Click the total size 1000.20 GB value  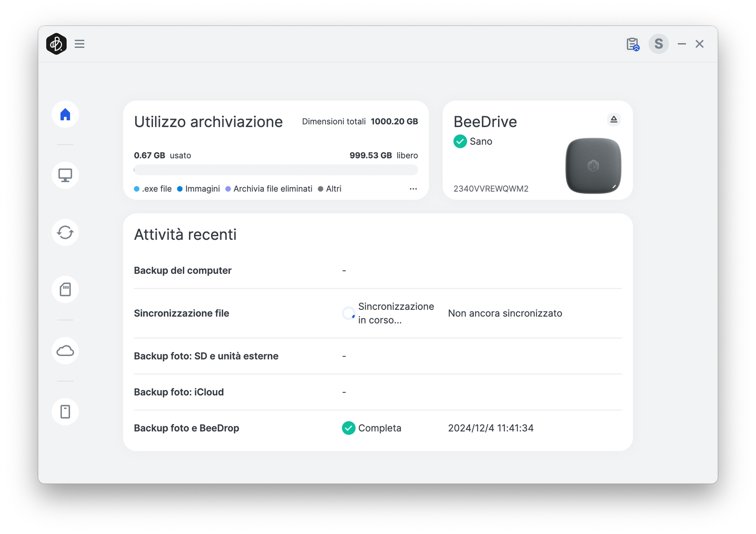point(395,121)
